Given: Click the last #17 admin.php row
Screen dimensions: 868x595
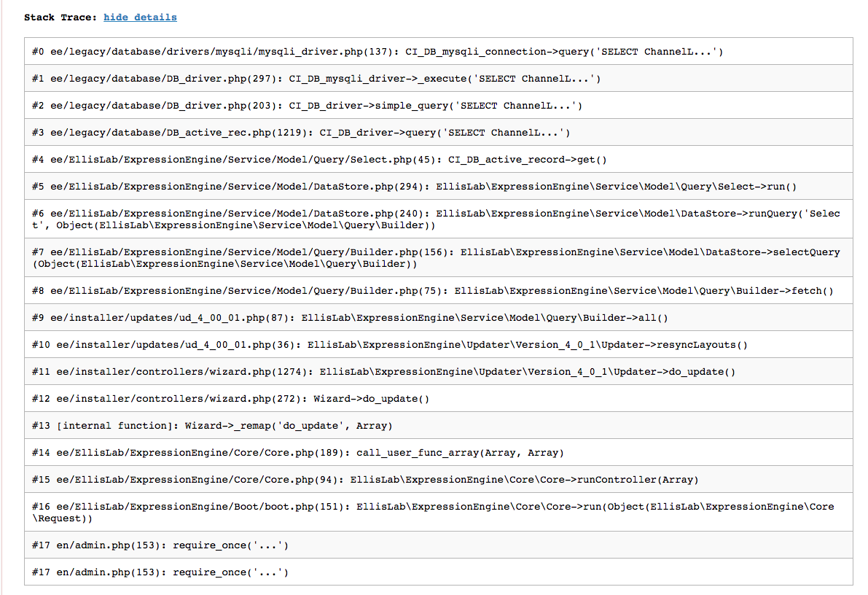Looking at the screenshot, I should tap(160, 572).
